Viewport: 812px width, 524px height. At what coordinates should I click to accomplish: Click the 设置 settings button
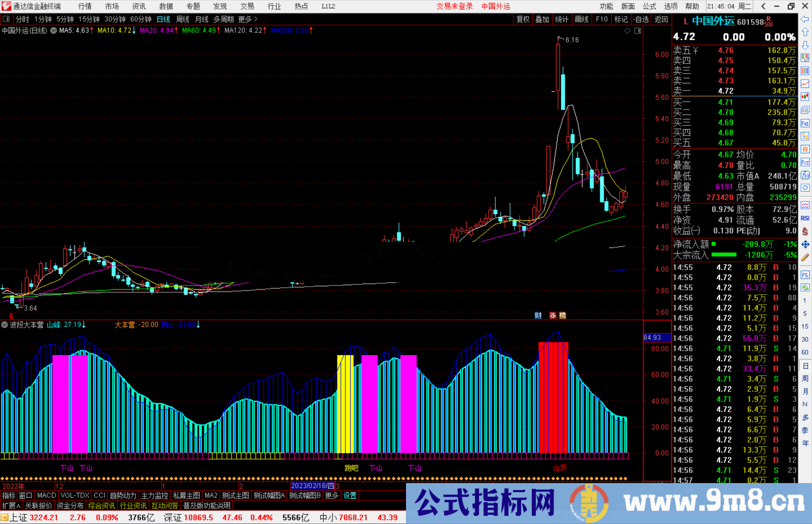350,495
